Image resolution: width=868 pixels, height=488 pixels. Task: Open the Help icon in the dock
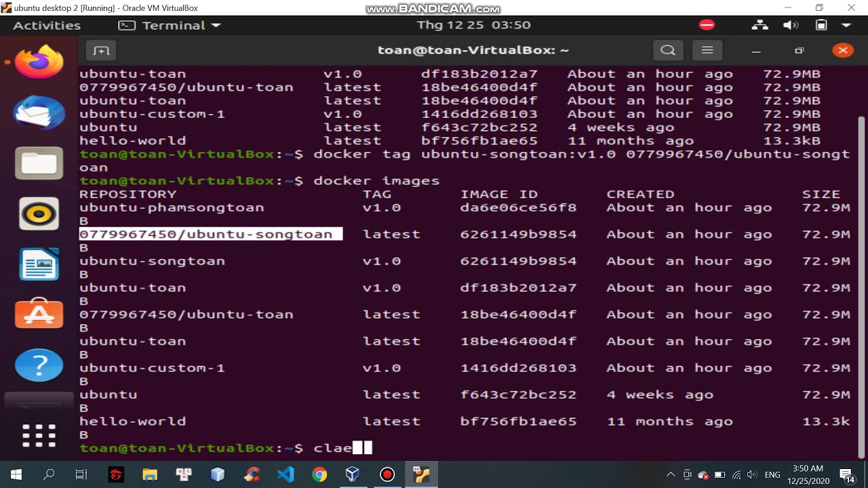point(39,365)
